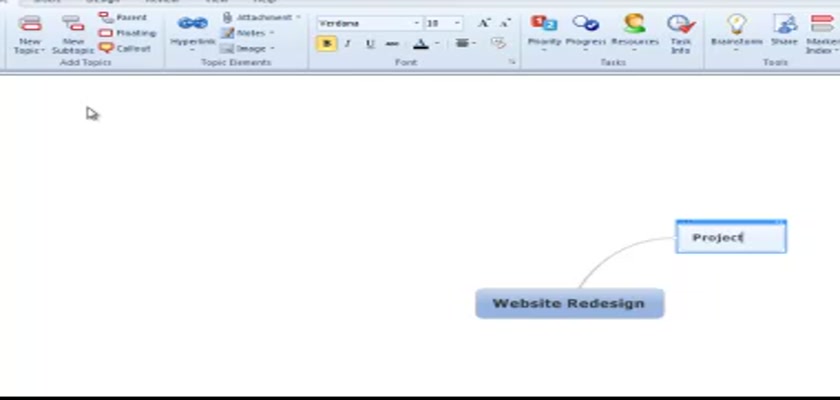840x400 pixels.
Task: Add a New Subtopic
Action: click(x=73, y=34)
